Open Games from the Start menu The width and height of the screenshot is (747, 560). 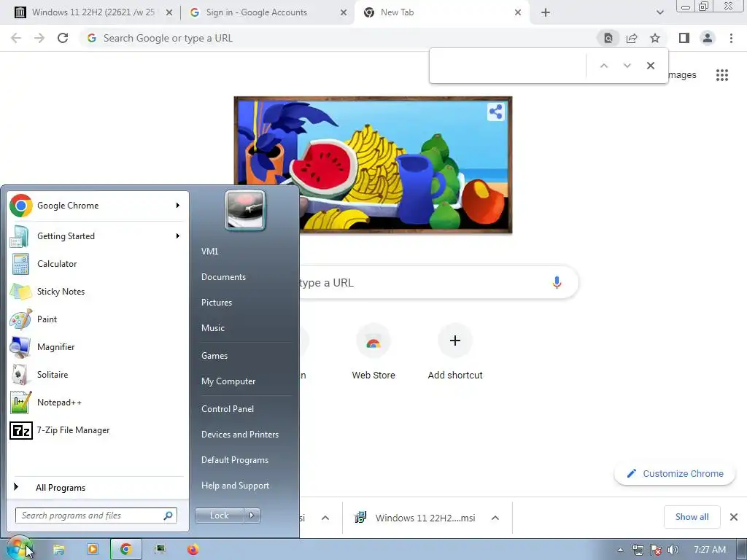(x=214, y=356)
